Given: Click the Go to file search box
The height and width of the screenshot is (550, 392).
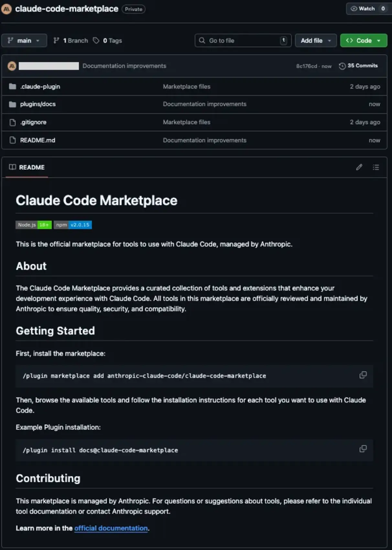Looking at the screenshot, I should (243, 40).
